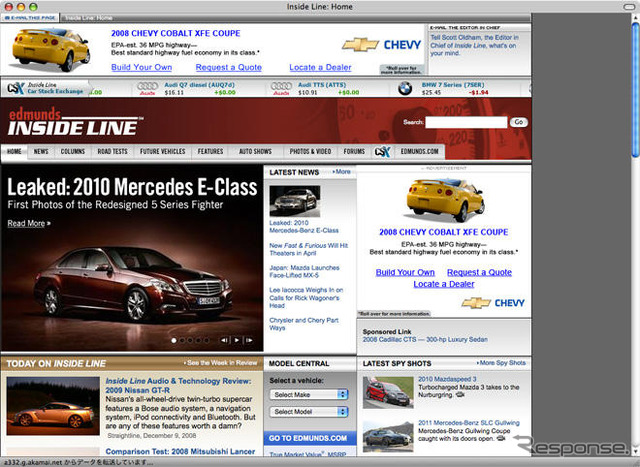640x467 pixels.
Task: Click the CSX Car Stock Exchange ticker logo
Action: [x=46, y=88]
